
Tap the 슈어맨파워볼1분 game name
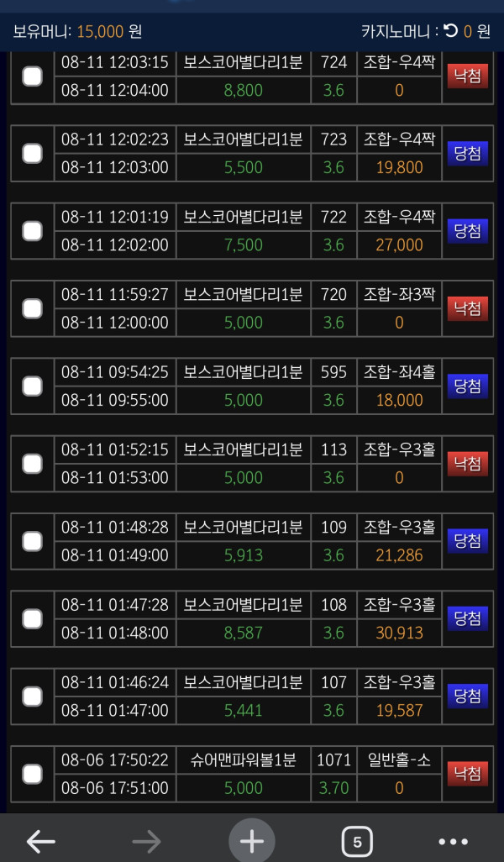pyautogui.click(x=243, y=760)
